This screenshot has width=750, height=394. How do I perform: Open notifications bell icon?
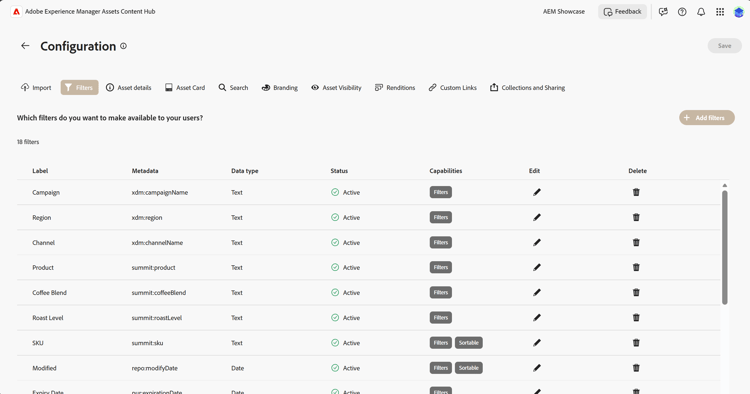[701, 12]
